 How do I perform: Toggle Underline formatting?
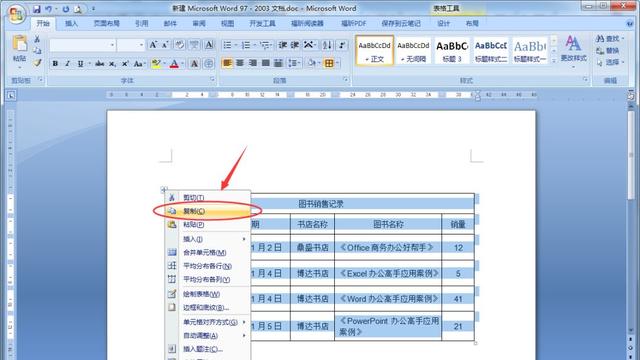[80, 63]
